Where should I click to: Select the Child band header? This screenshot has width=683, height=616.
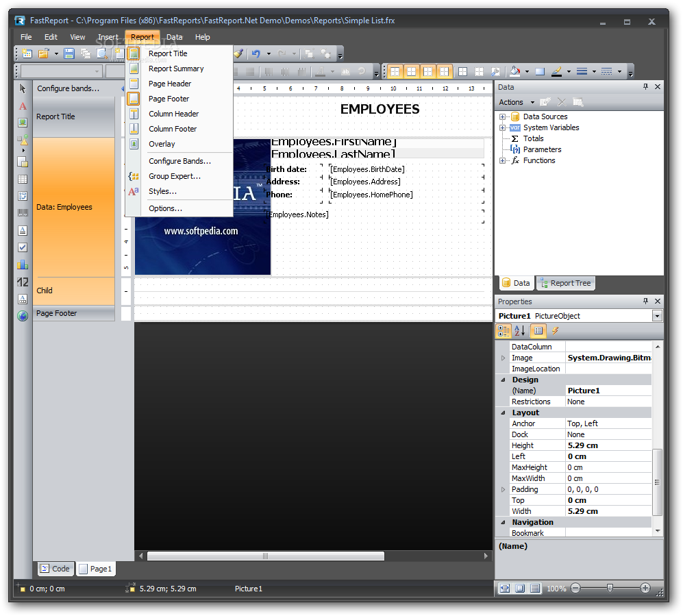74,291
